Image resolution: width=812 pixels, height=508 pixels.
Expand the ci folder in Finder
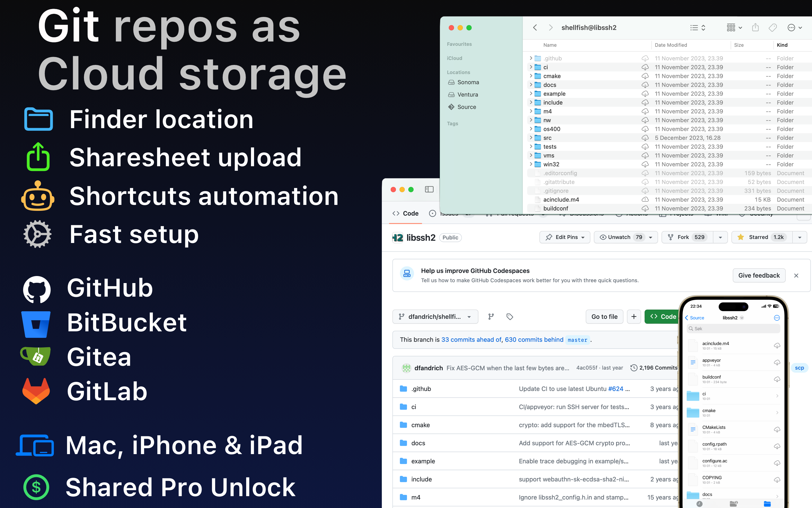click(x=531, y=67)
